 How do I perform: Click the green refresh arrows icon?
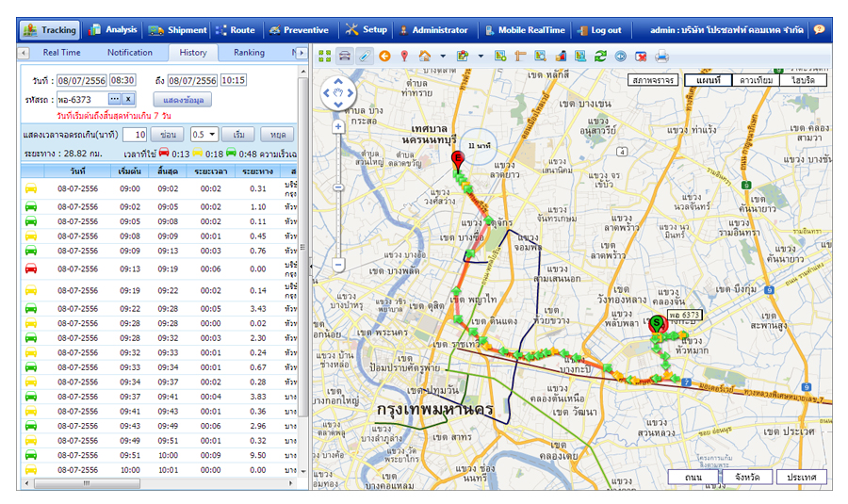(x=600, y=56)
